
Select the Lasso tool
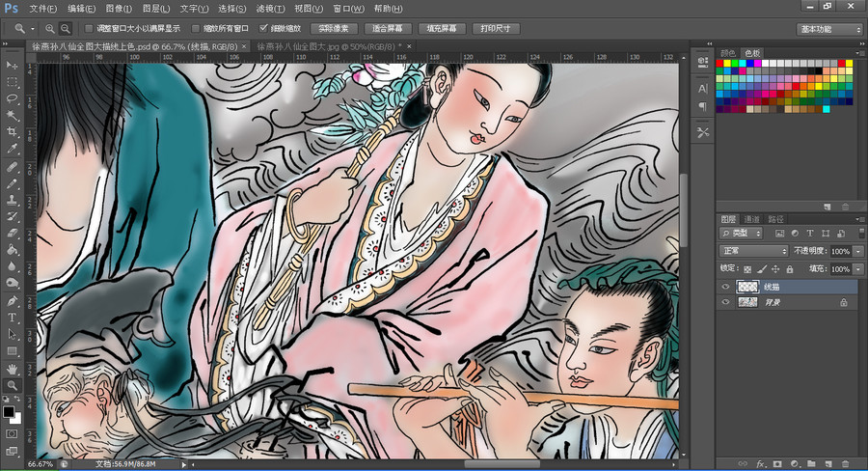[12, 98]
